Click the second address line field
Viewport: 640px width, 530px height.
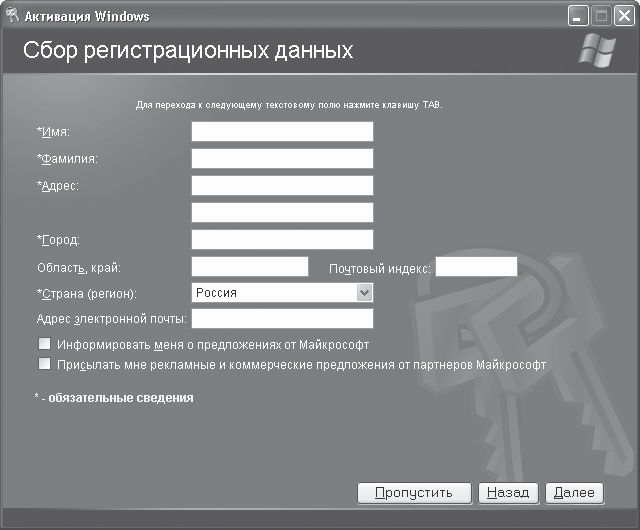(282, 212)
